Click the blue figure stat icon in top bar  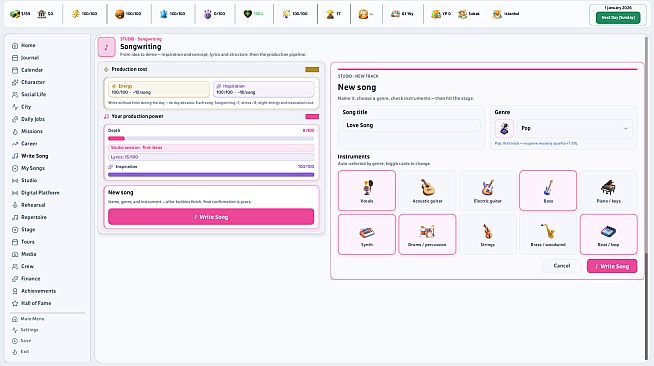[x=164, y=14]
